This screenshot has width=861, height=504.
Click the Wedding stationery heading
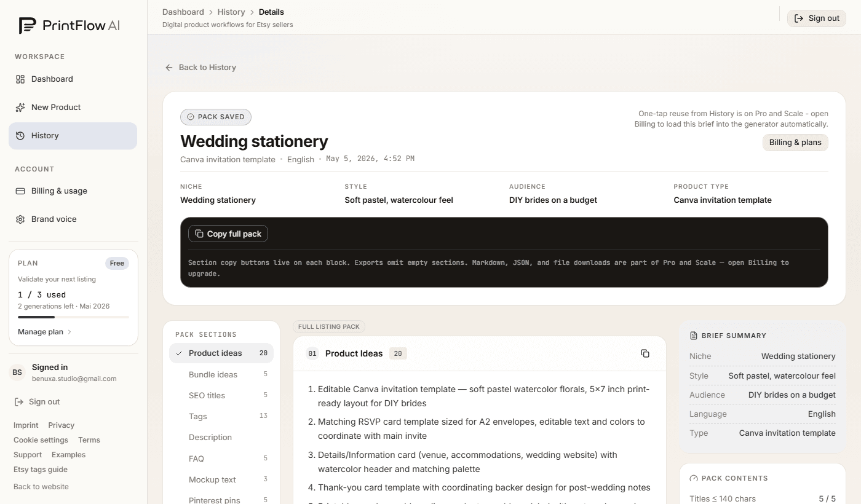[x=254, y=141]
